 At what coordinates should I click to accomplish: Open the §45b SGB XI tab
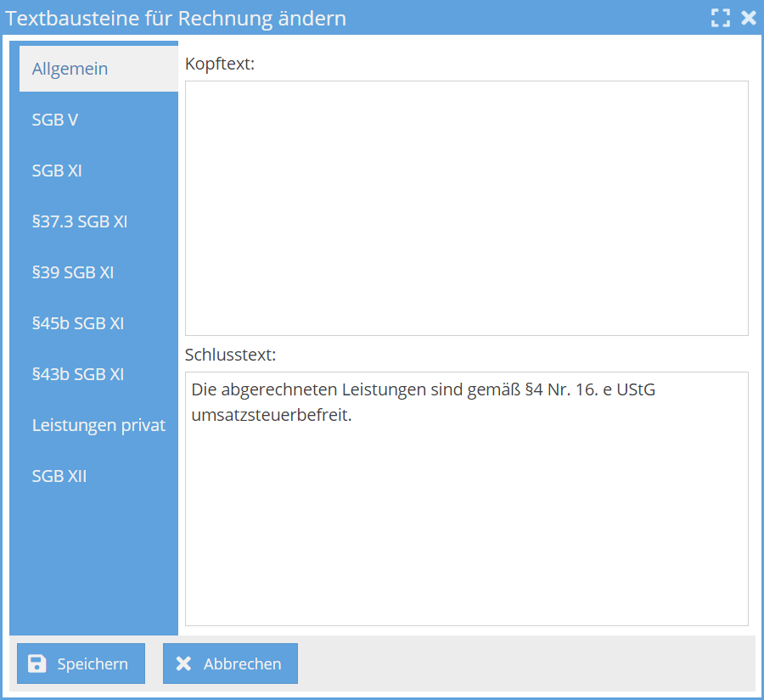pyautogui.click(x=78, y=323)
